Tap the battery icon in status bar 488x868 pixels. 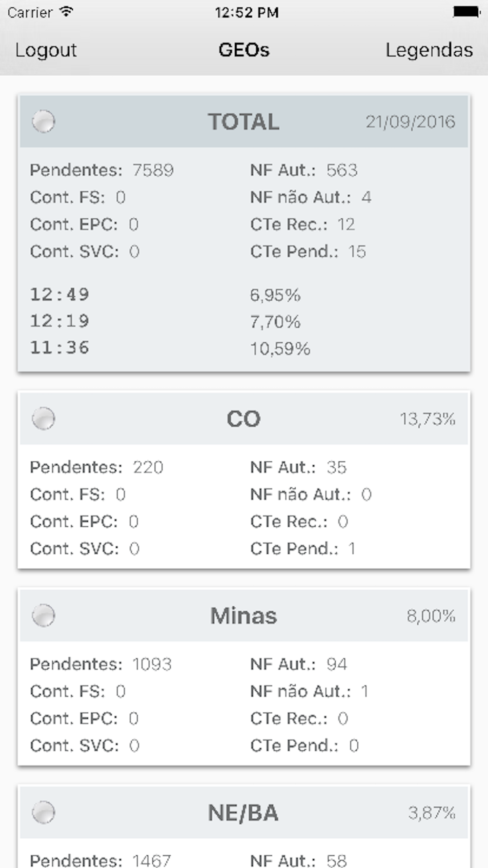467,12
